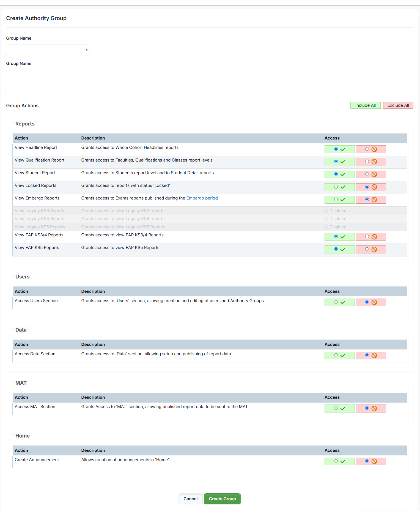
Task: Click the deny icon for View Qualification Report
Action: click(x=374, y=162)
